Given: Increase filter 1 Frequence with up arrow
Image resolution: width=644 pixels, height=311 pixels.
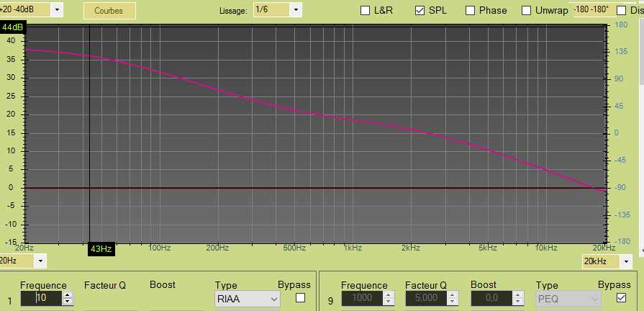Looking at the screenshot, I should [x=68, y=294].
